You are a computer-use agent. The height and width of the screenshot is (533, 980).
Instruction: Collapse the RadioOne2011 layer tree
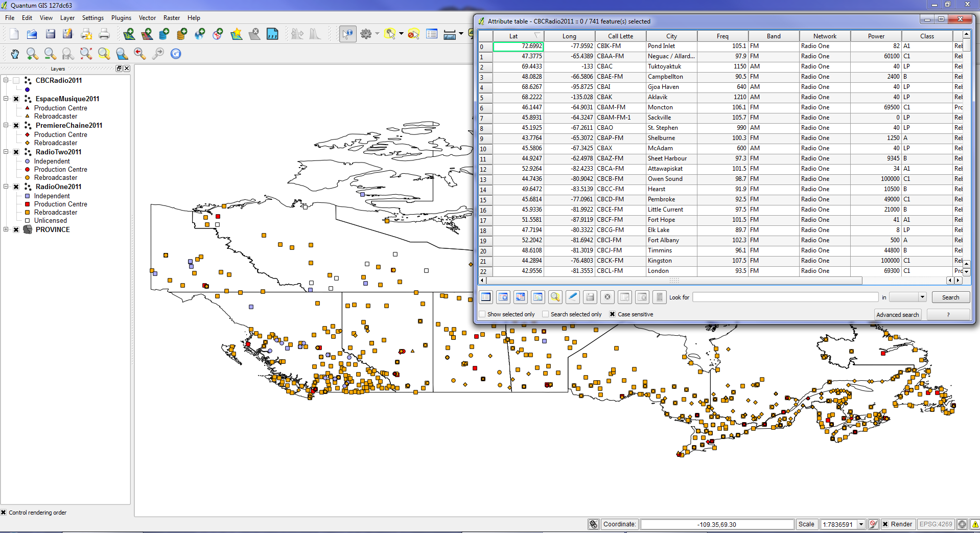(6, 187)
